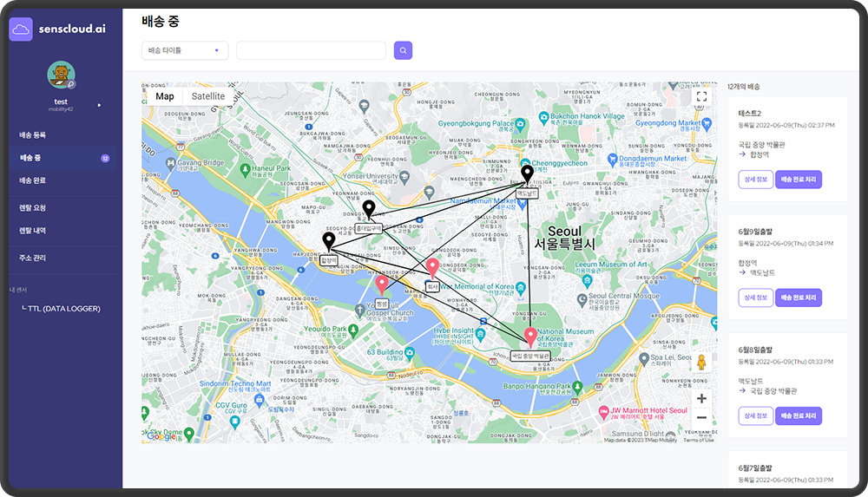Select the 6월7일출발 delivery title

755,468
